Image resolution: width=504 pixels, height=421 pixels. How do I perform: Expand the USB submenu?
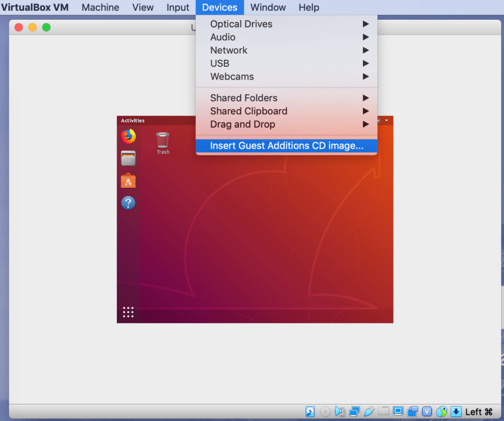pyautogui.click(x=286, y=64)
